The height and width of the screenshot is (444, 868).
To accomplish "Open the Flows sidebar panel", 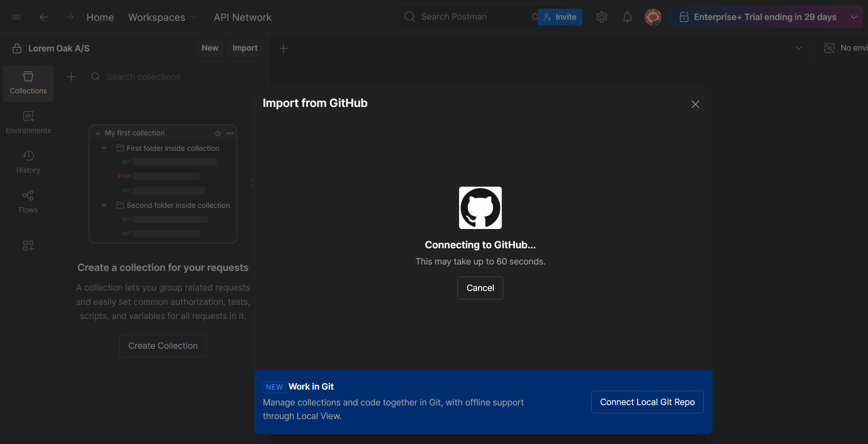I will [28, 202].
